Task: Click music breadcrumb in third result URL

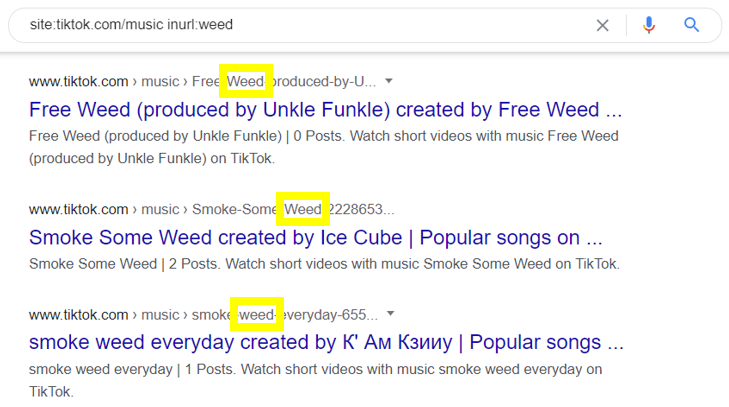Action: [x=160, y=315]
